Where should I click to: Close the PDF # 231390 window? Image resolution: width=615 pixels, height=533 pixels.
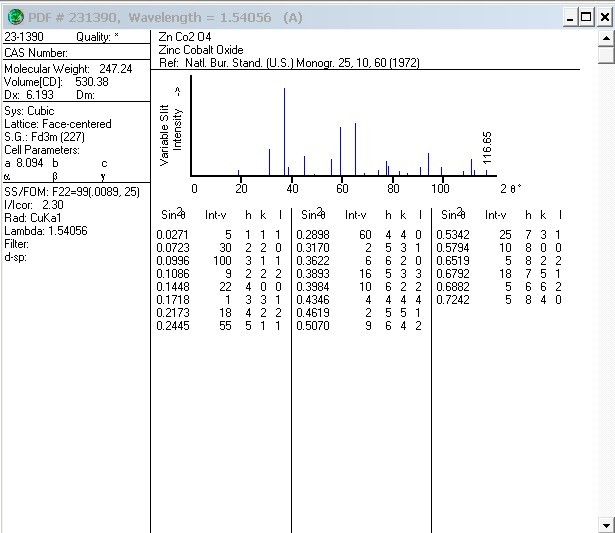click(x=604, y=18)
